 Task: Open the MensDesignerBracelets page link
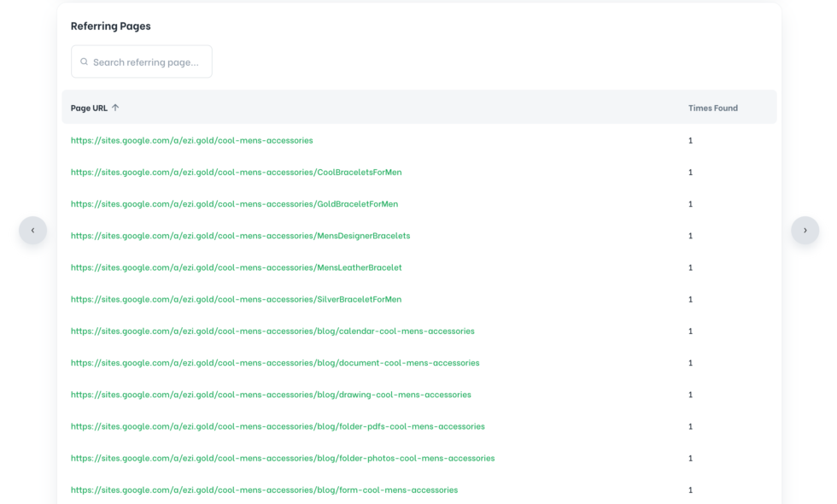pyautogui.click(x=240, y=236)
